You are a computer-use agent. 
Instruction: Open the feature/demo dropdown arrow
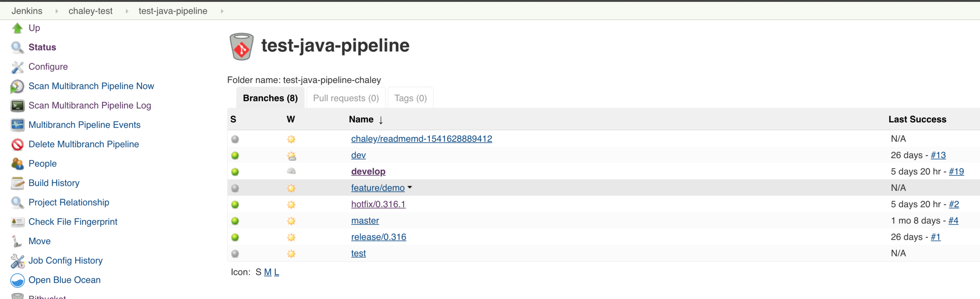tap(410, 188)
